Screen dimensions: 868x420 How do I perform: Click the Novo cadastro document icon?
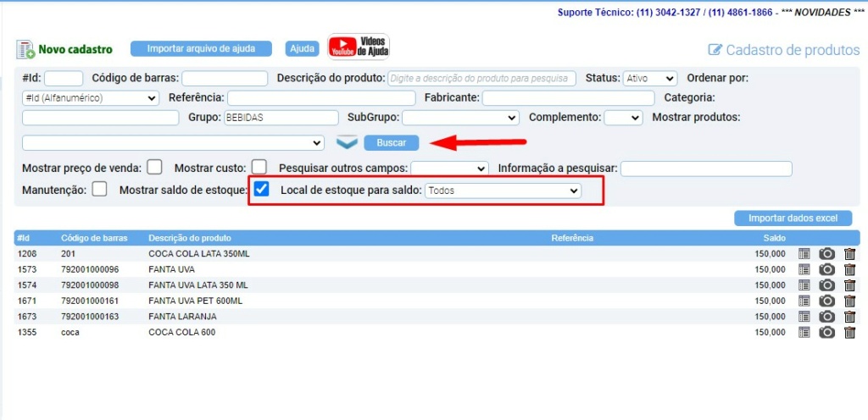(25, 49)
